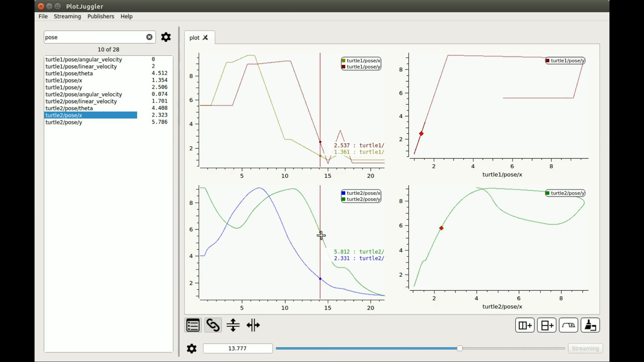Click the value 4.512 for turtle1 theta
The image size is (644, 362).
[x=160, y=73]
